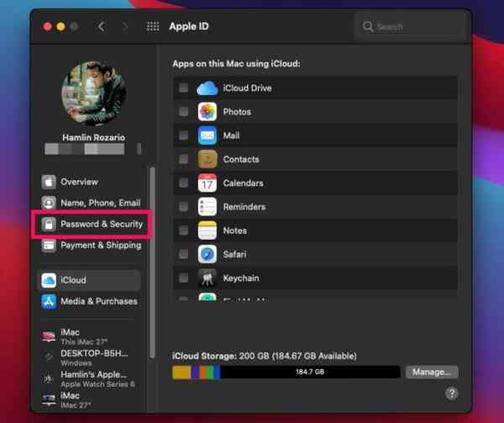
Task: Click the Password & Security lock icon
Action: tap(49, 225)
